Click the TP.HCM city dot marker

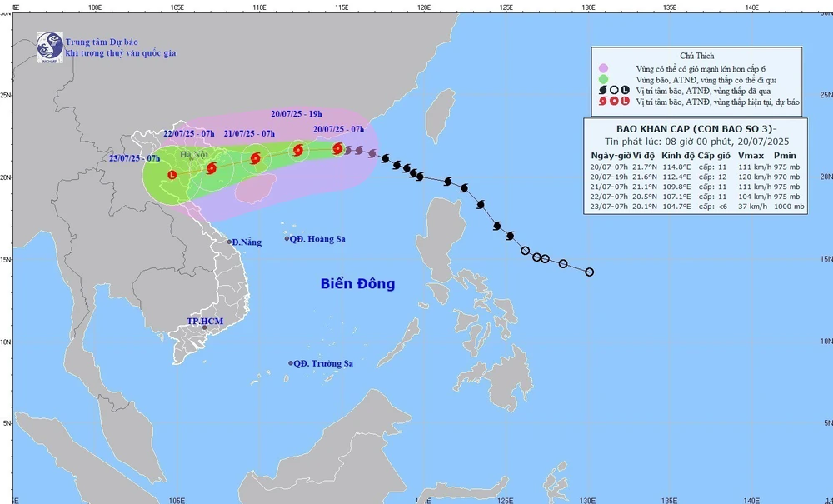205,327
